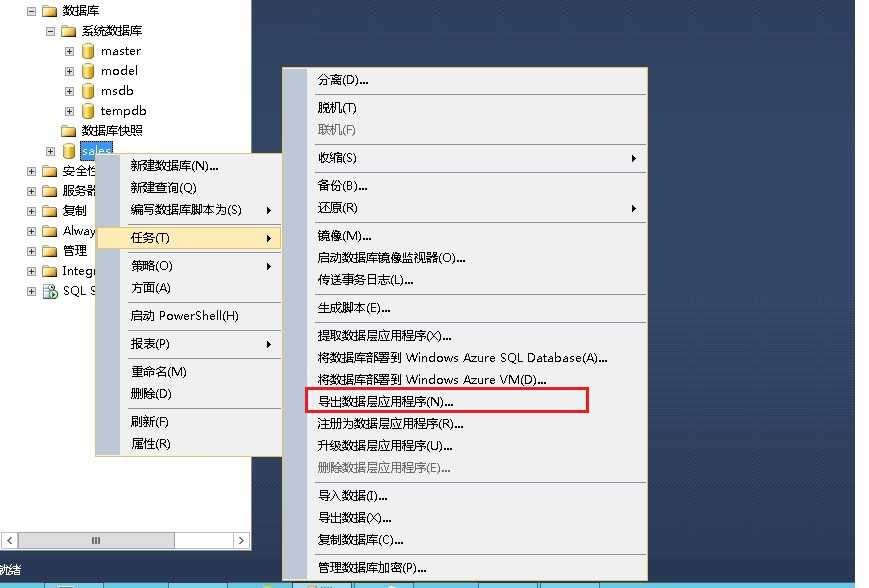Click the tempdb database cylinder icon
The image size is (869, 588).
pos(88,111)
